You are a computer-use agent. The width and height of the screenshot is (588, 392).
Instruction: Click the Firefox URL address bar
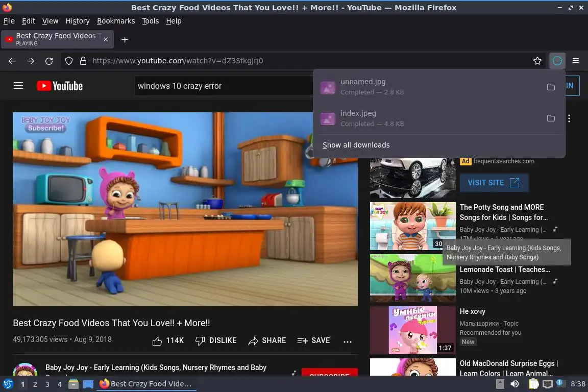point(304,61)
